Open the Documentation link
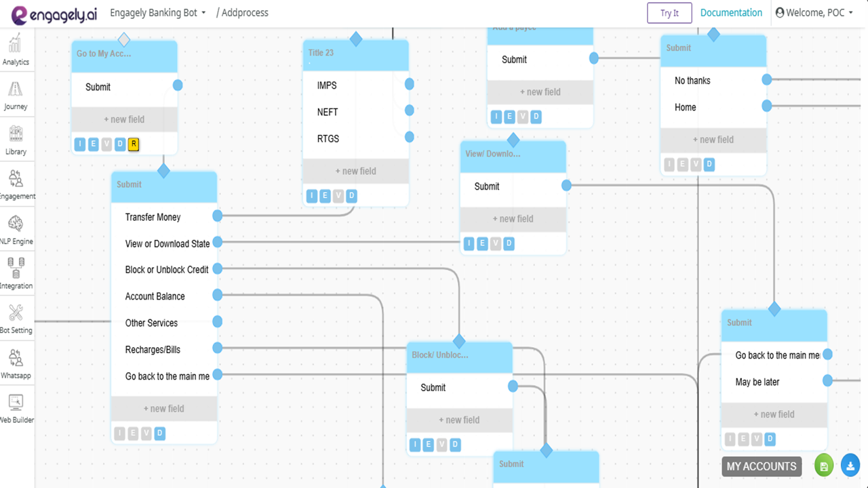868x488 pixels. [x=731, y=13]
